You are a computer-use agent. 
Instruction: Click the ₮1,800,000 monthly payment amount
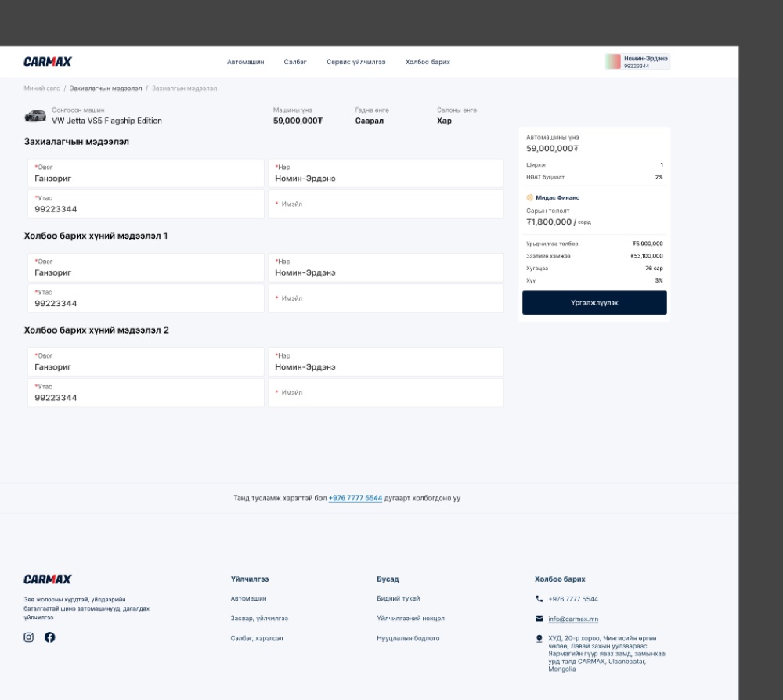549,222
